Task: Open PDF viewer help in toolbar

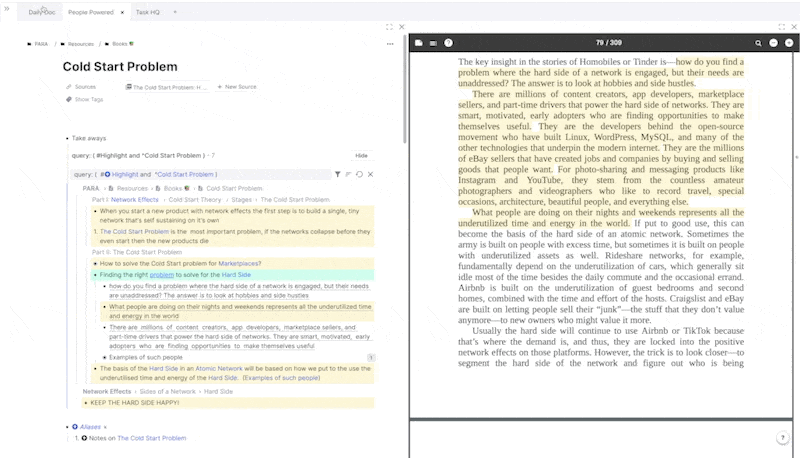Action: tap(448, 43)
